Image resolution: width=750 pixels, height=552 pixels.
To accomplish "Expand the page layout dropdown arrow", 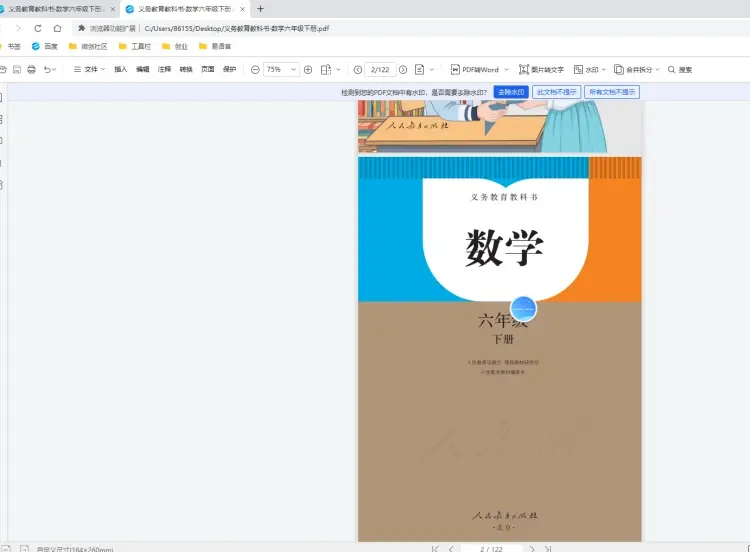I will (x=338, y=70).
